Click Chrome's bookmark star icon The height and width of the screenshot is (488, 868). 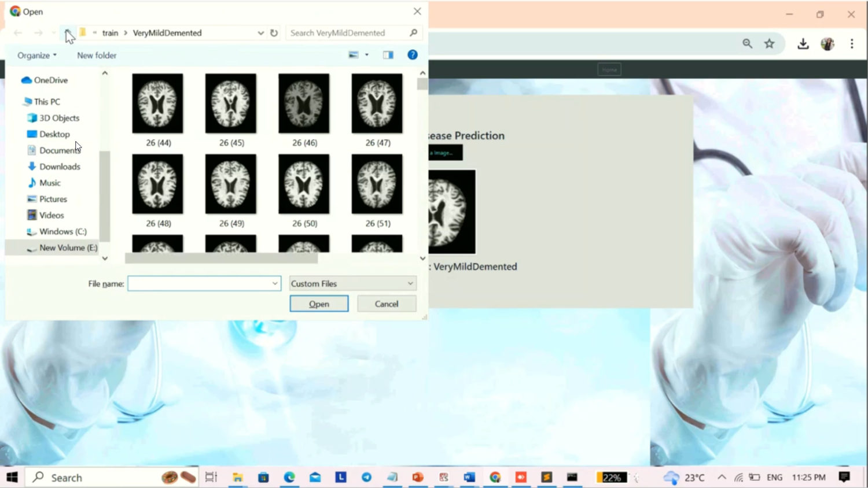(769, 44)
